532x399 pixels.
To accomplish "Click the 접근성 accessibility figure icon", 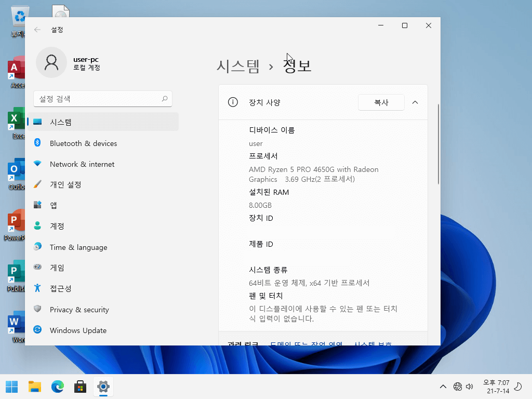I will point(37,288).
